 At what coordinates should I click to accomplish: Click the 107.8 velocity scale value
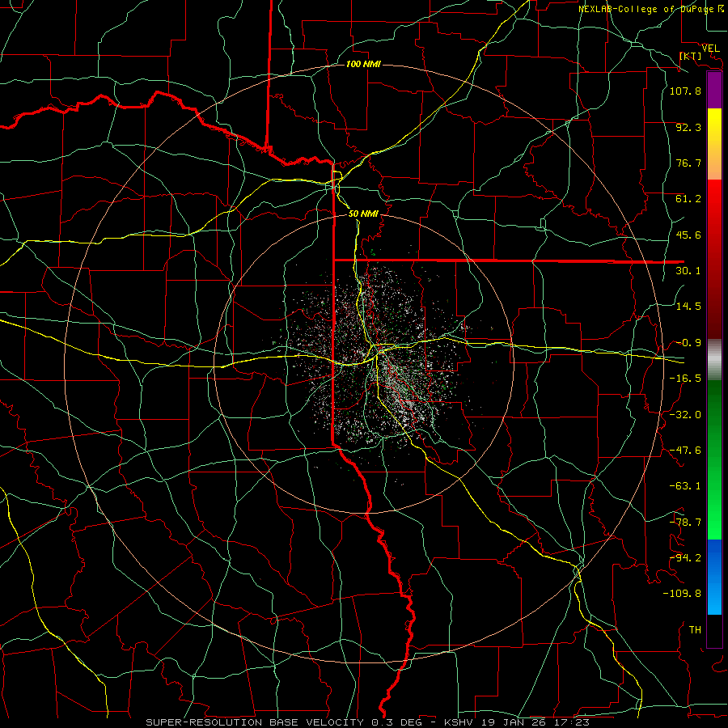coord(685,91)
